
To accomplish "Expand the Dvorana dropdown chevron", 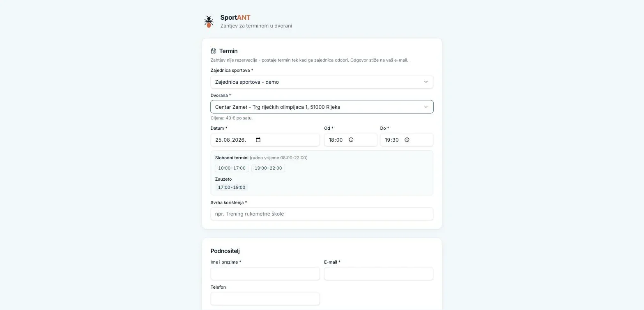I will [426, 107].
